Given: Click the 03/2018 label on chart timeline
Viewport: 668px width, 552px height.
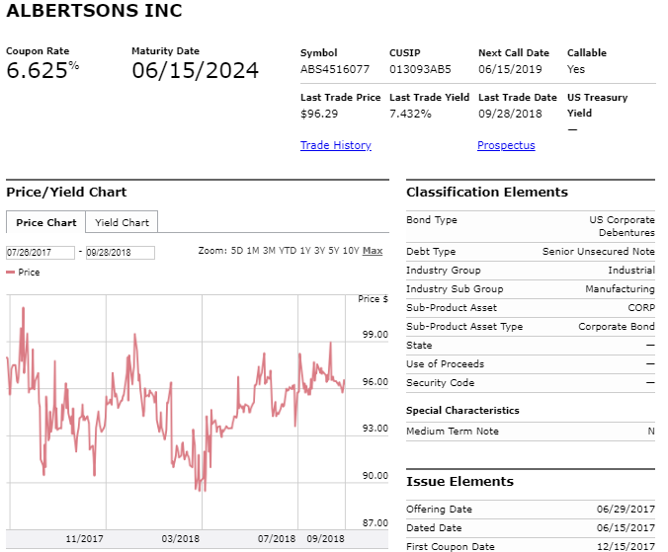Looking at the screenshot, I should (180, 539).
